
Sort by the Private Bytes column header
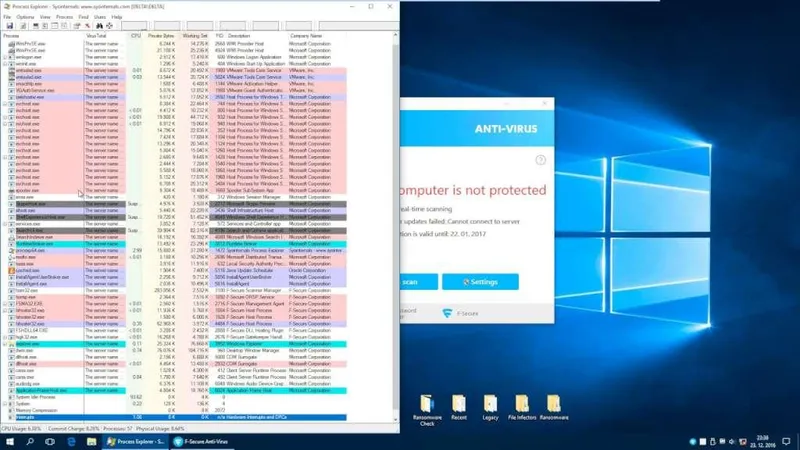pyautogui.click(x=160, y=35)
